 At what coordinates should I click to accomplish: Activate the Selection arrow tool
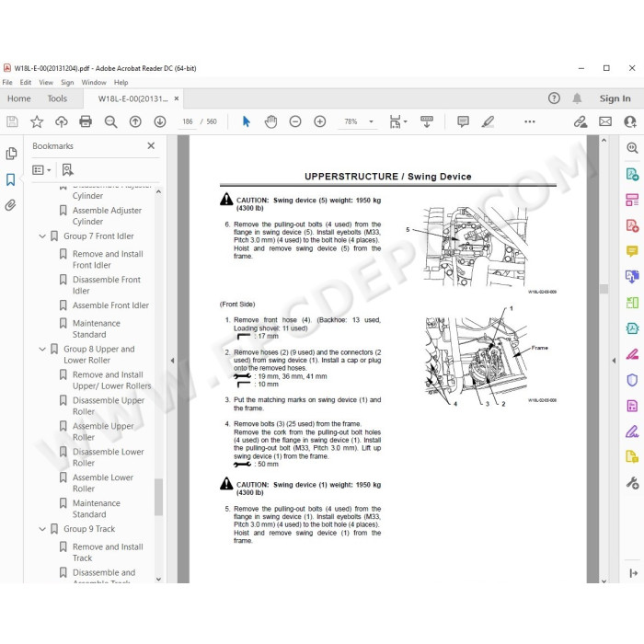(246, 121)
